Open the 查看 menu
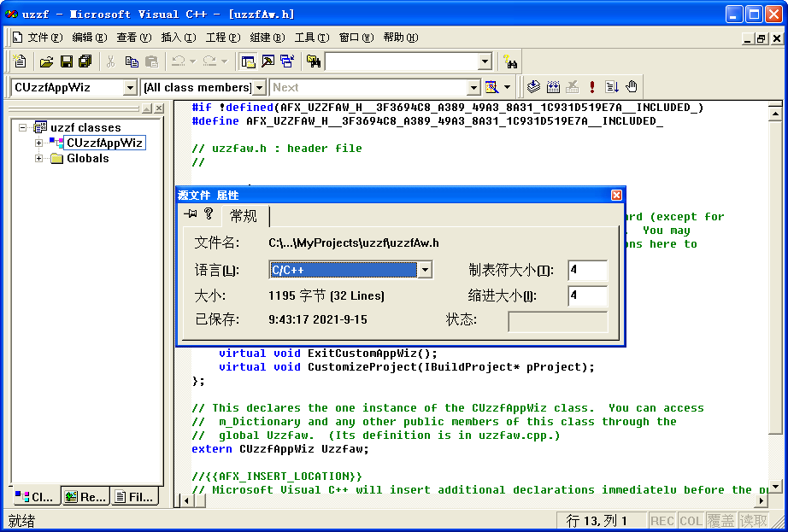The width and height of the screenshot is (788, 532). click(134, 38)
